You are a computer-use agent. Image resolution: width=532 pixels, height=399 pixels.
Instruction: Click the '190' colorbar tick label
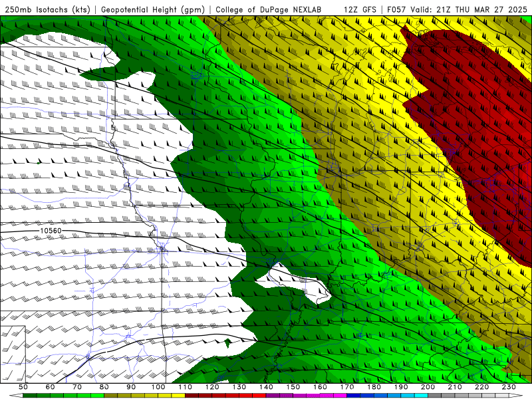[401, 387]
